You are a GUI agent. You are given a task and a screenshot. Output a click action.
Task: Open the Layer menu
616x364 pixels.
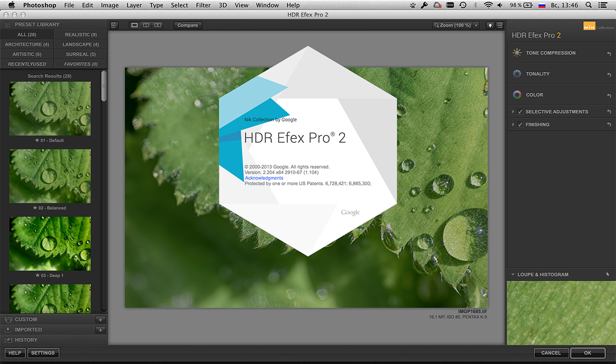(134, 5)
